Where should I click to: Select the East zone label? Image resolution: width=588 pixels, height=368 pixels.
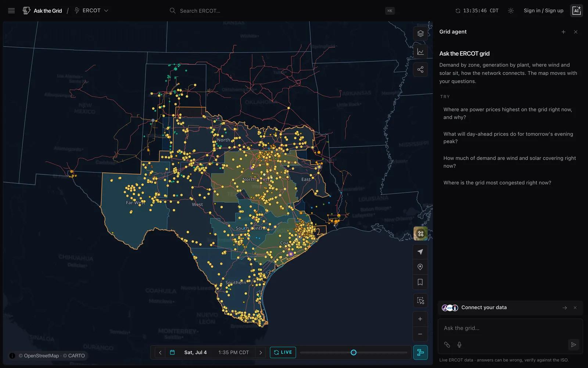click(x=306, y=179)
